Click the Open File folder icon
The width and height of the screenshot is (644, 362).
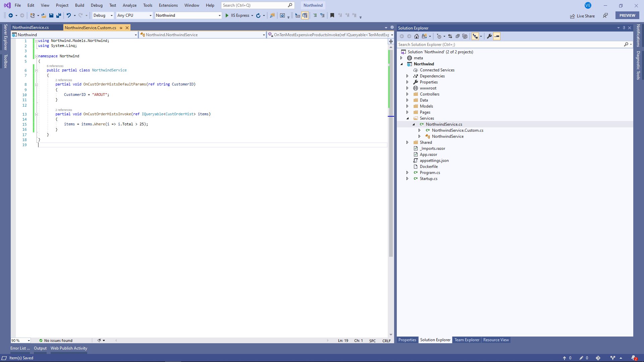44,15
